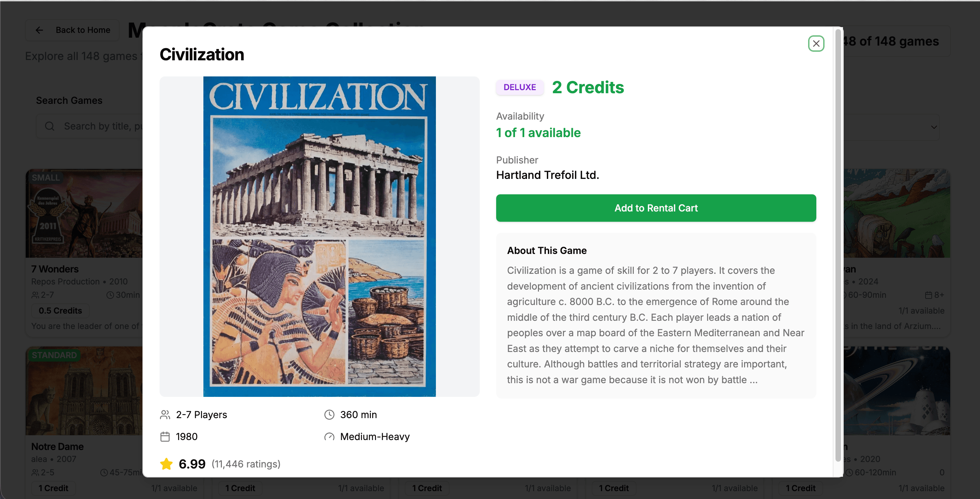
Task: Click the 1 Credit badge under Notre Dame
Action: click(53, 488)
